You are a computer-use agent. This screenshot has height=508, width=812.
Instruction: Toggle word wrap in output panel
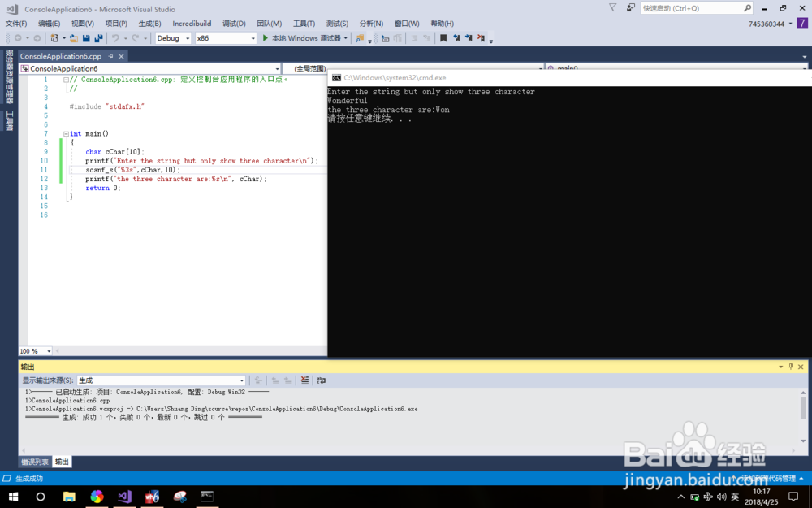322,380
